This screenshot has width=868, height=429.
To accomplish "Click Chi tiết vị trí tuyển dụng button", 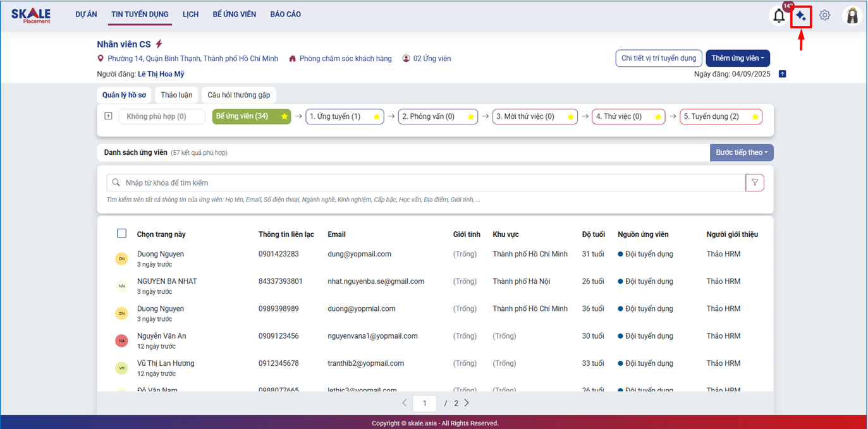I will point(658,58).
